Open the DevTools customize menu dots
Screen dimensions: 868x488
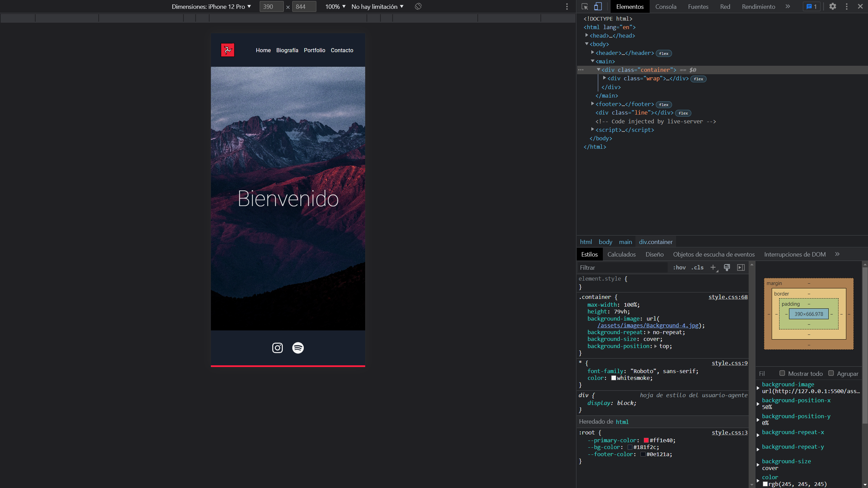[847, 6]
